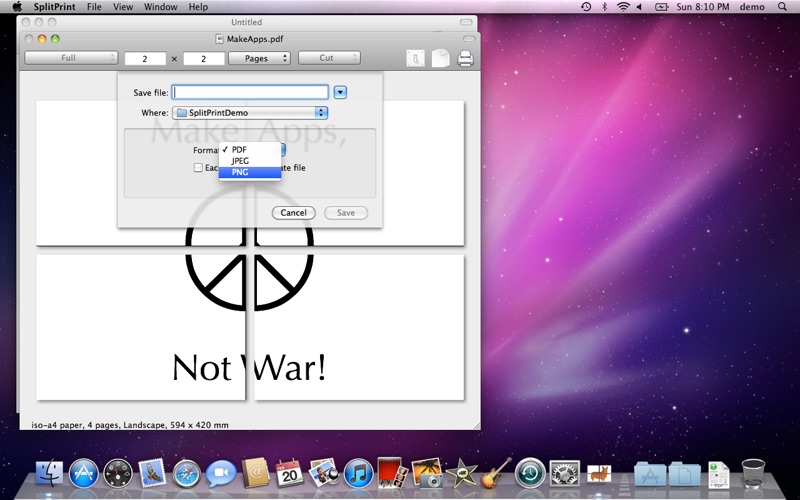Launch iMovie from the dock
Image resolution: width=800 pixels, height=500 pixels.
point(461,473)
